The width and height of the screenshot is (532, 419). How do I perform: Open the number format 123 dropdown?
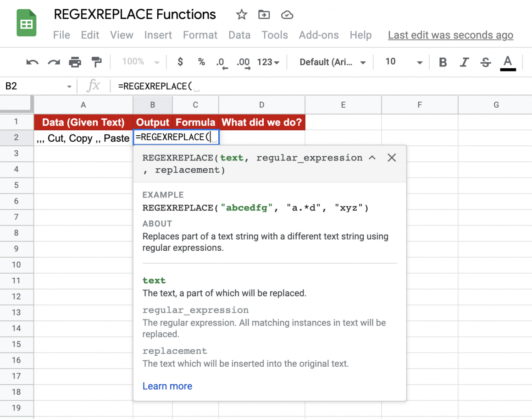[x=268, y=62]
